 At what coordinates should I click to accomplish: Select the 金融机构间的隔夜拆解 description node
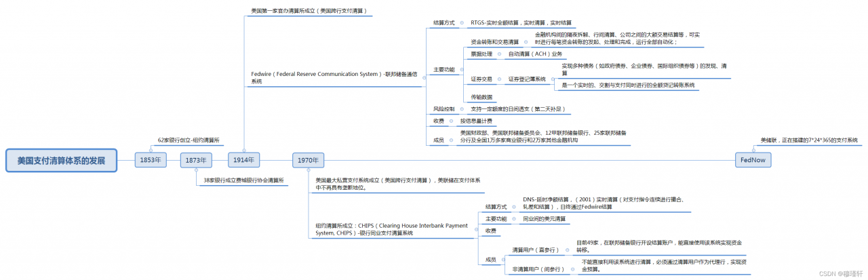tap(617, 38)
